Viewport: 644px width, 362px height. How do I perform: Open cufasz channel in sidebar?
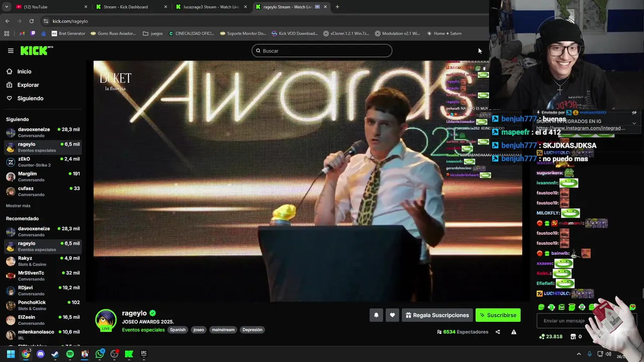tap(43, 191)
